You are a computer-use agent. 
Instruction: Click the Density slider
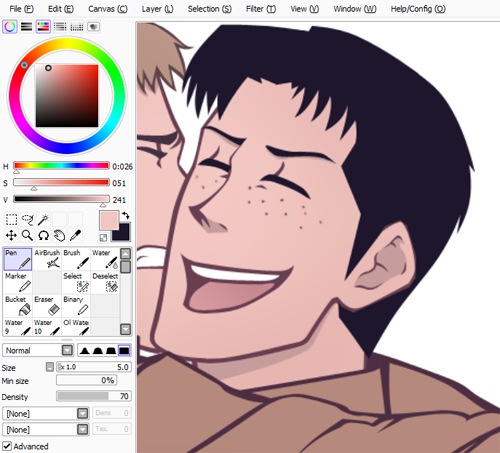pyautogui.click(x=94, y=396)
